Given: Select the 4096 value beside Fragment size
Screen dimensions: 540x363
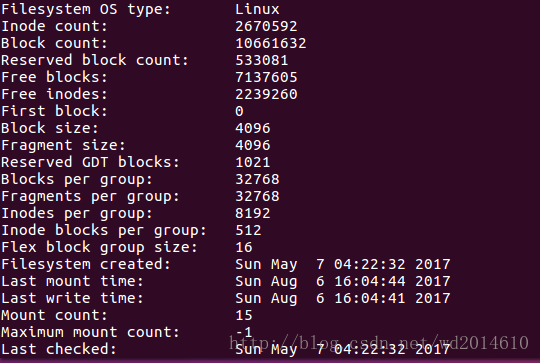Looking at the screenshot, I should [253, 145].
